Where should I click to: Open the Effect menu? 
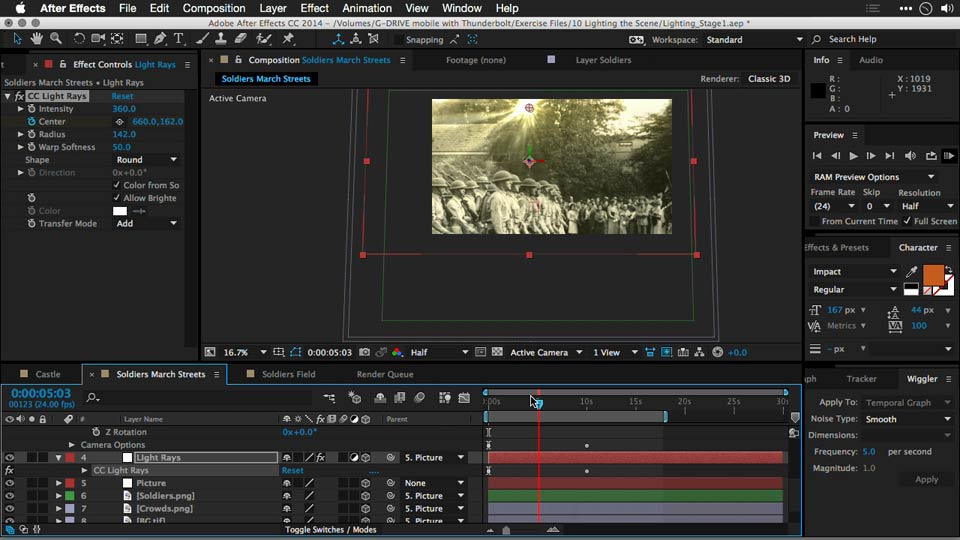(x=314, y=9)
